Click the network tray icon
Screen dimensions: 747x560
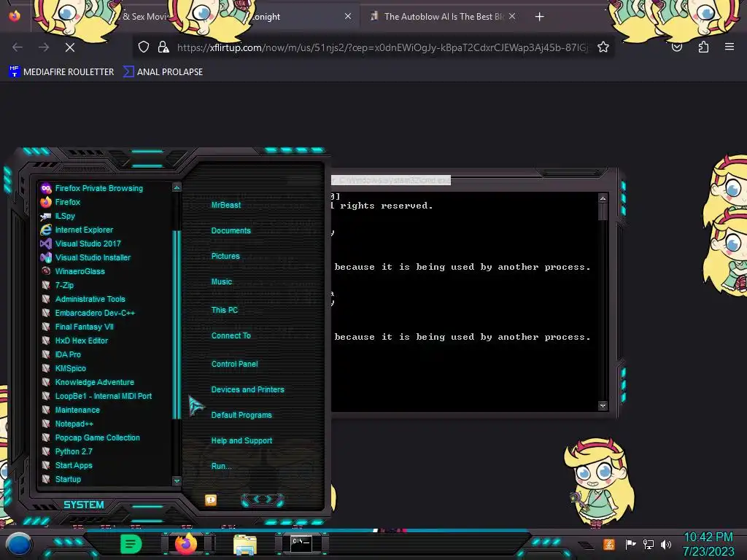pos(649,544)
